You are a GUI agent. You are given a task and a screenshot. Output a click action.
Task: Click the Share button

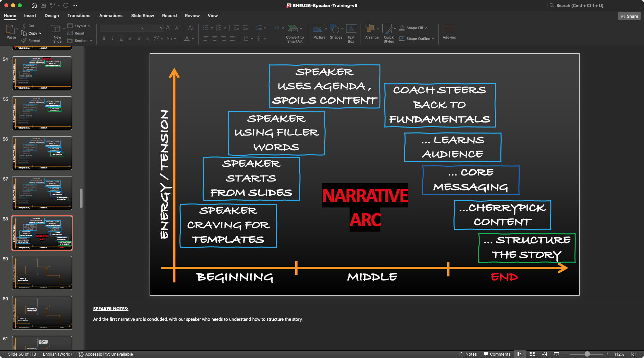(629, 16)
